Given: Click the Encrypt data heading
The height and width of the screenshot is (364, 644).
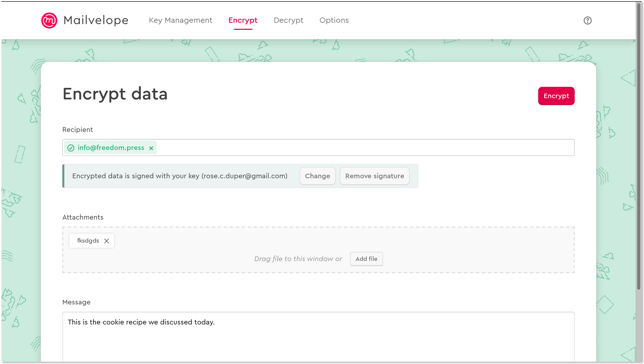Looking at the screenshot, I should (115, 94).
